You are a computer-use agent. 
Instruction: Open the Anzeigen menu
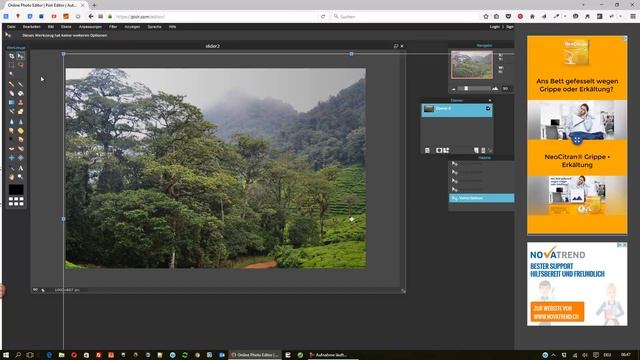(132, 27)
